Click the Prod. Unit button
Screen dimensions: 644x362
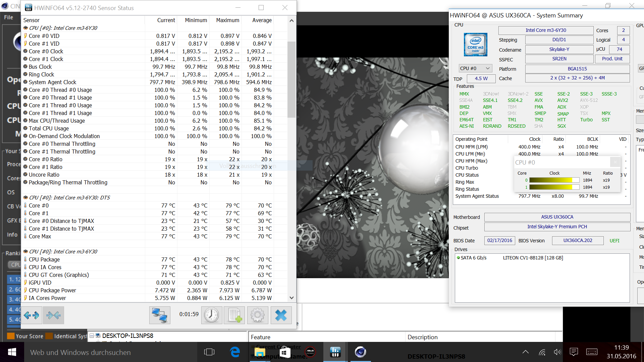click(x=612, y=59)
